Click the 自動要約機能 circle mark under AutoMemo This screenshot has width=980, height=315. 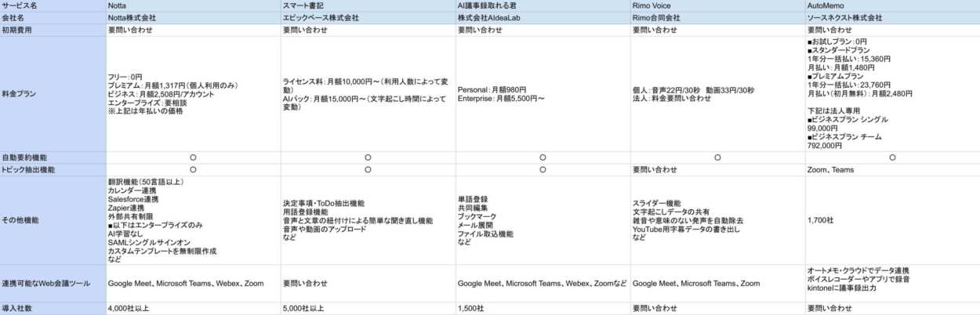click(x=892, y=157)
